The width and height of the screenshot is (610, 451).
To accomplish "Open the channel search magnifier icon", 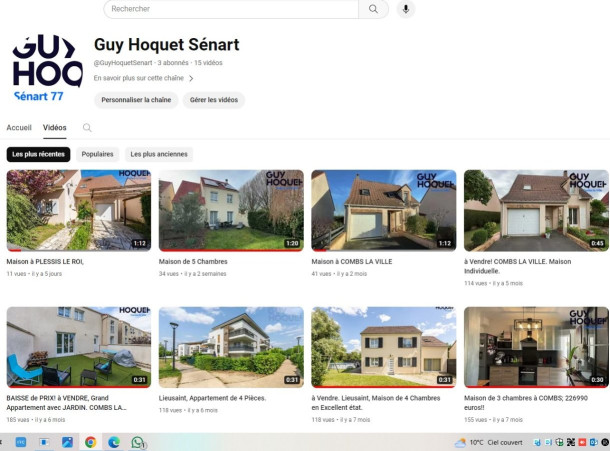I will pyautogui.click(x=87, y=128).
